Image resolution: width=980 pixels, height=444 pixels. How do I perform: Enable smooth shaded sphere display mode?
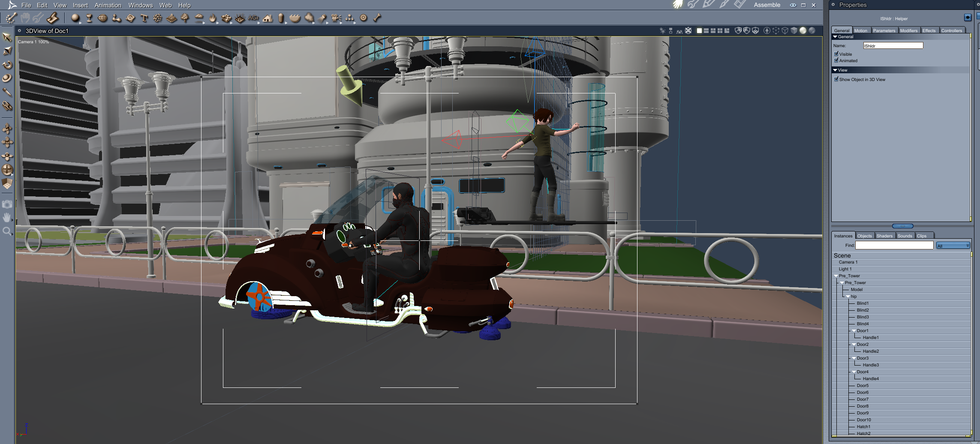[803, 31]
